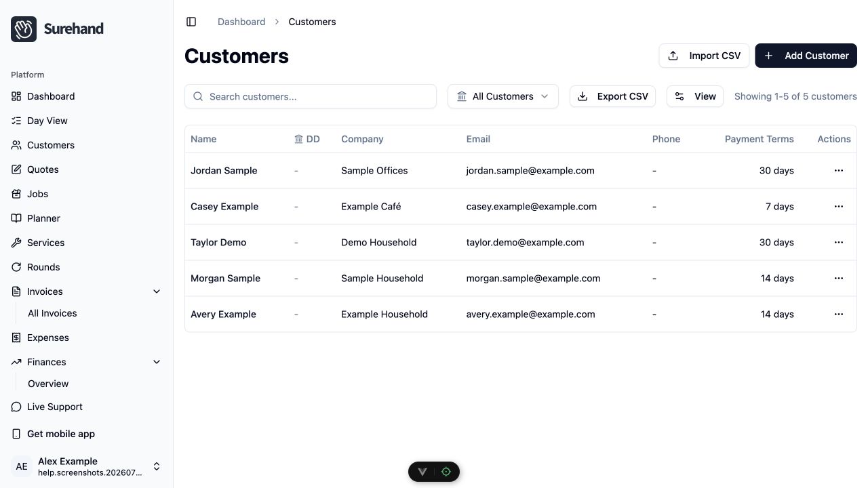This screenshot has width=868, height=488.
Task: Select the Jordan Sample customer name
Action: click(x=224, y=171)
